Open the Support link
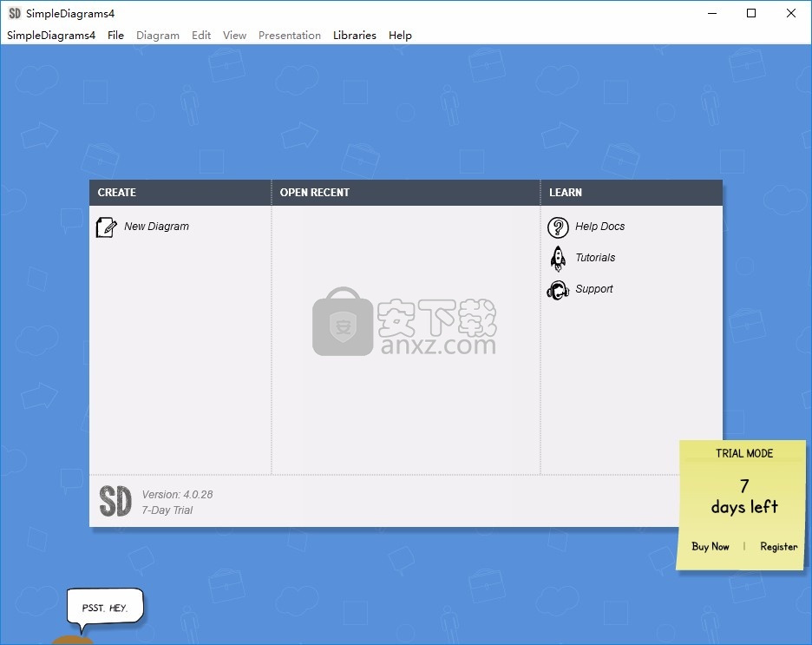Screen dimensions: 812x645 [594, 289]
